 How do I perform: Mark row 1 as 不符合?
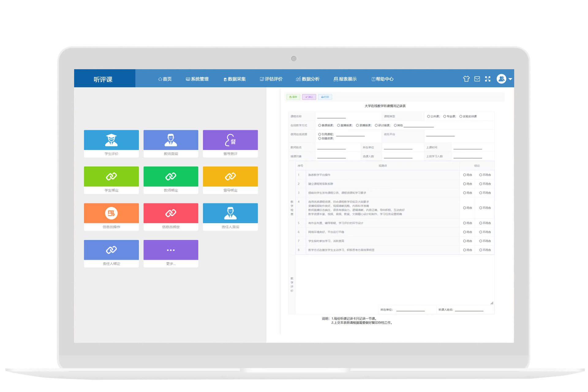[x=481, y=175]
